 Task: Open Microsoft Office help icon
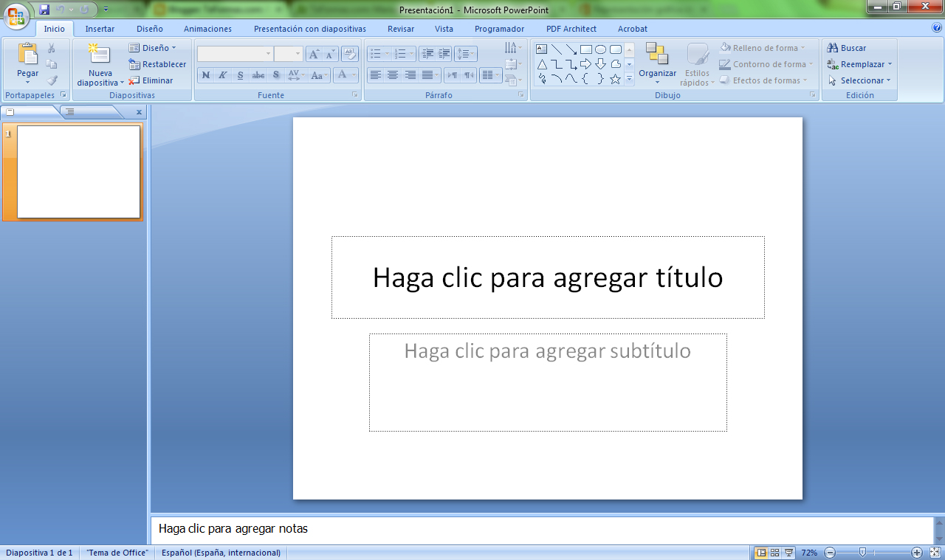pyautogui.click(x=937, y=28)
